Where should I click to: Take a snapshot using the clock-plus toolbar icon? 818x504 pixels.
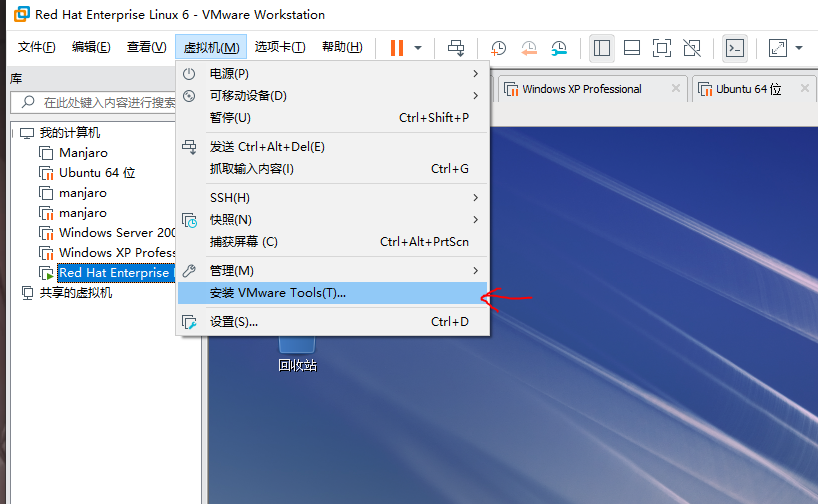498,48
